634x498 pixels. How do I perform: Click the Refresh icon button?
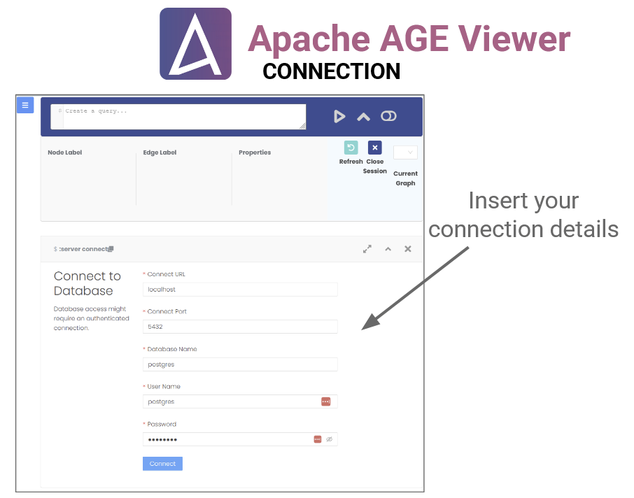click(351, 148)
